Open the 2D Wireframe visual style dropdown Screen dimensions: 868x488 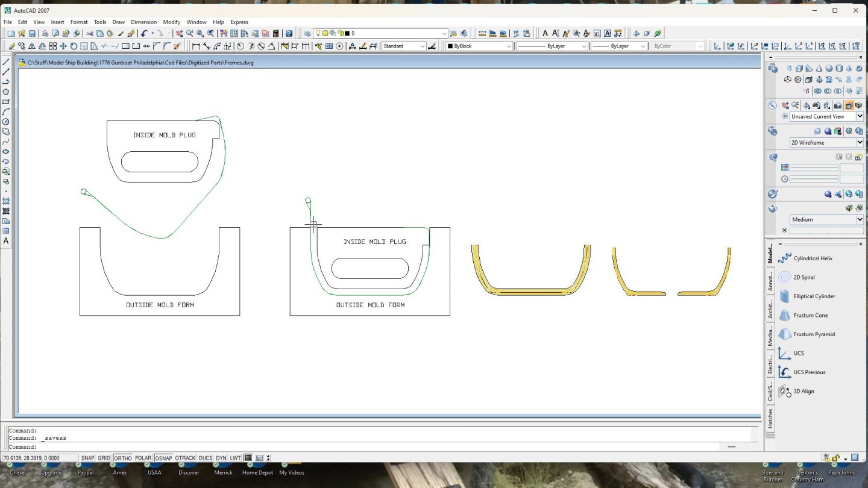pos(826,143)
